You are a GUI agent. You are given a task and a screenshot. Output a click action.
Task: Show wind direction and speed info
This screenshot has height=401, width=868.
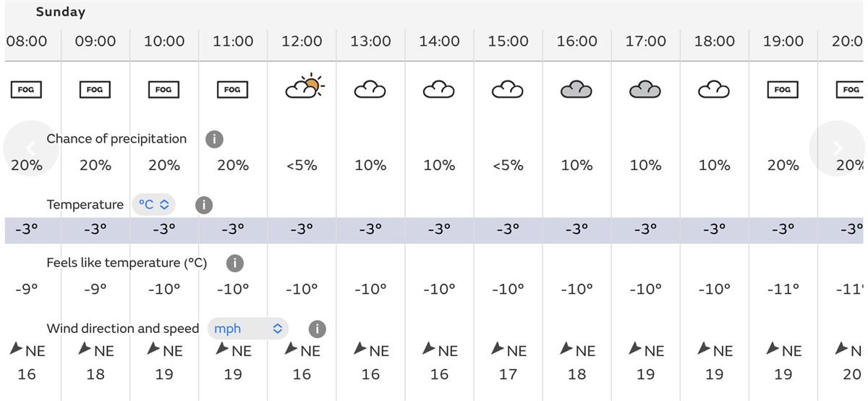click(317, 329)
